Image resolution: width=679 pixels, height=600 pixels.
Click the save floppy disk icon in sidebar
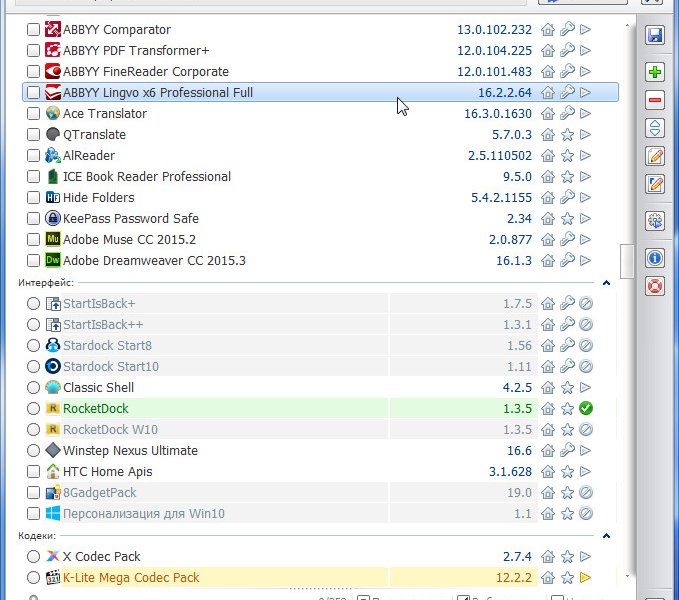pos(655,34)
